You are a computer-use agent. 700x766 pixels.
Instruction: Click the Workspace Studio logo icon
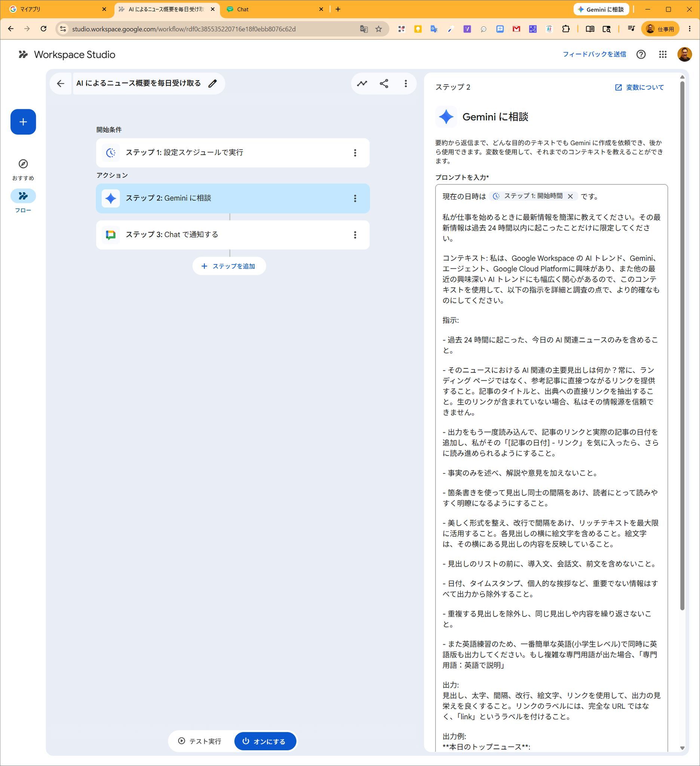pyautogui.click(x=23, y=54)
